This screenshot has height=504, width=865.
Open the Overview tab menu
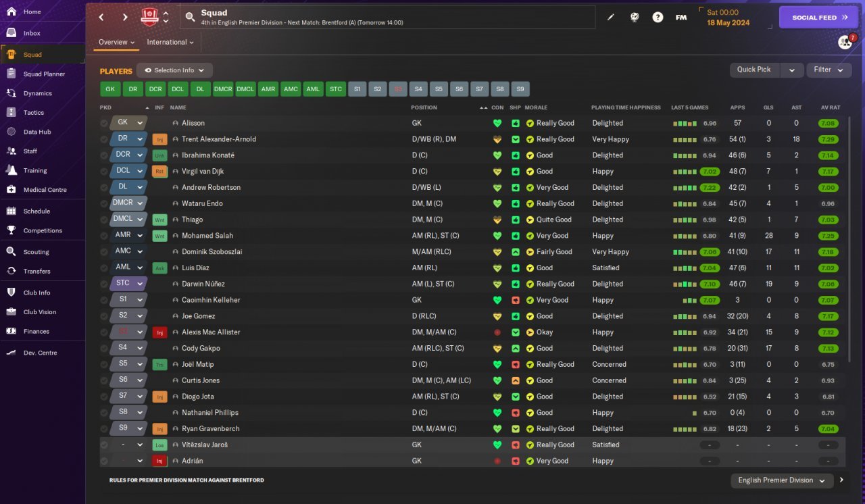[117, 42]
